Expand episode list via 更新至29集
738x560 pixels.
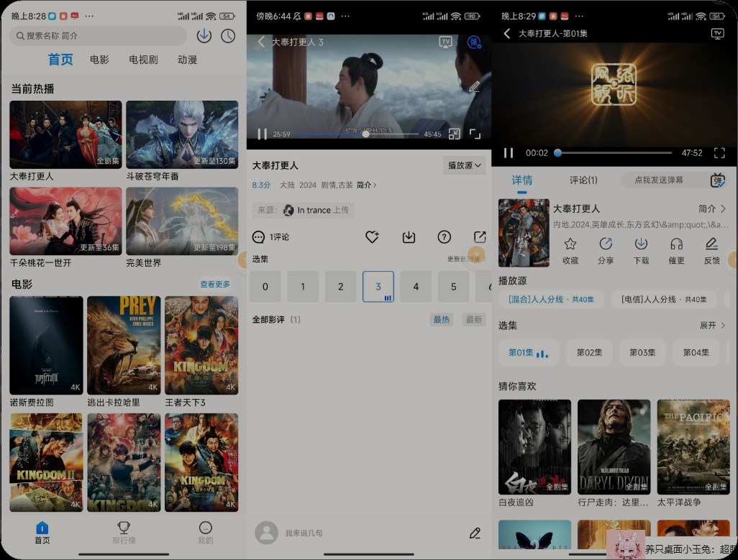pyautogui.click(x=466, y=259)
